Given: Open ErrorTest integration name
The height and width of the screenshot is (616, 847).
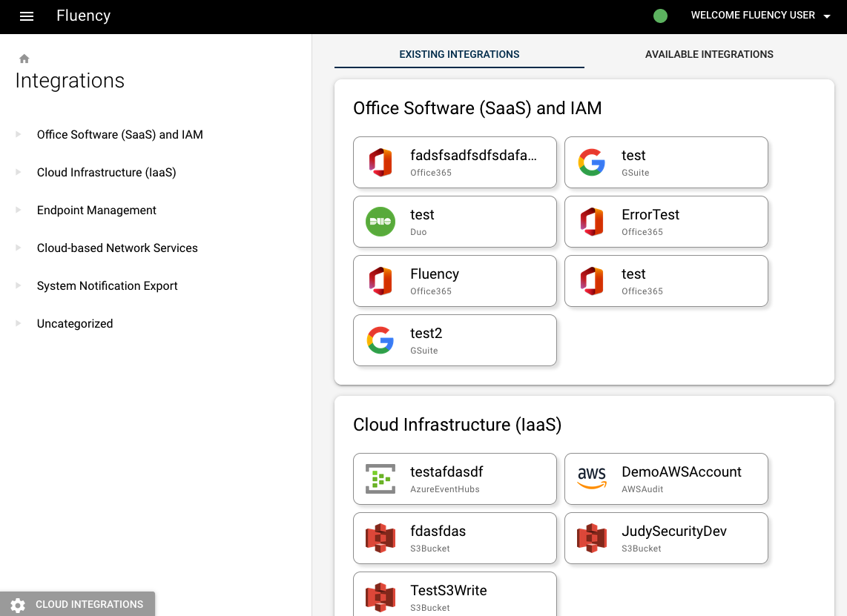Looking at the screenshot, I should click(650, 215).
